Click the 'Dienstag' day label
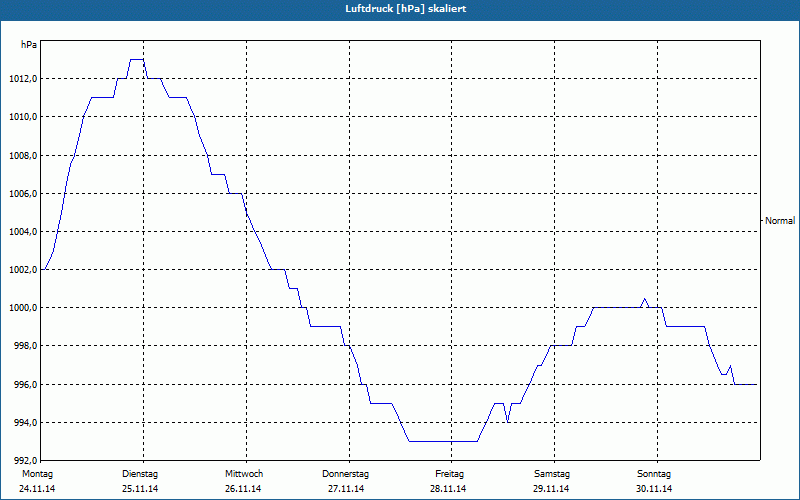This screenshot has width=800, height=500. 140,474
